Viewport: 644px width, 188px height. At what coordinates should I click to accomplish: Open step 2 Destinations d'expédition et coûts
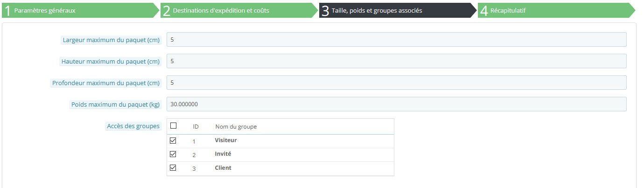239,10
